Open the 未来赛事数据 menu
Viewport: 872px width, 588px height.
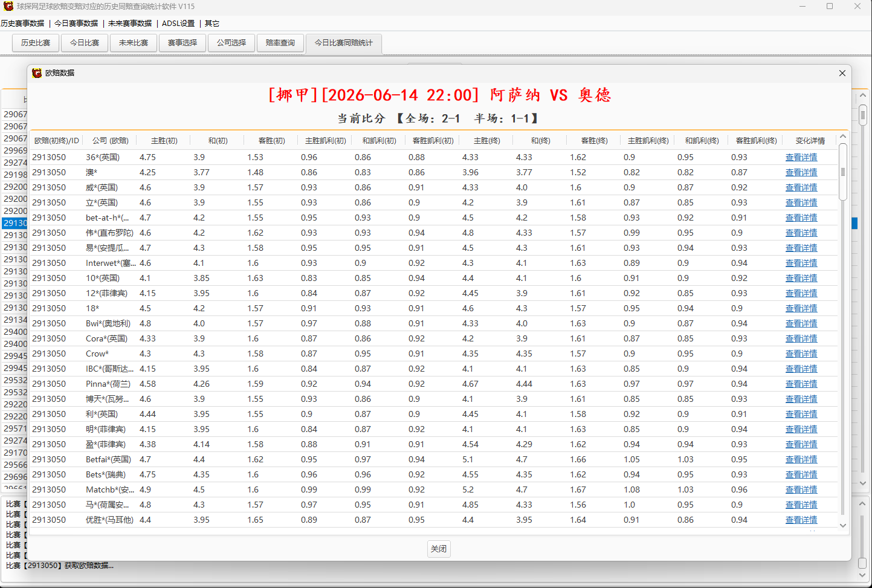(x=130, y=24)
